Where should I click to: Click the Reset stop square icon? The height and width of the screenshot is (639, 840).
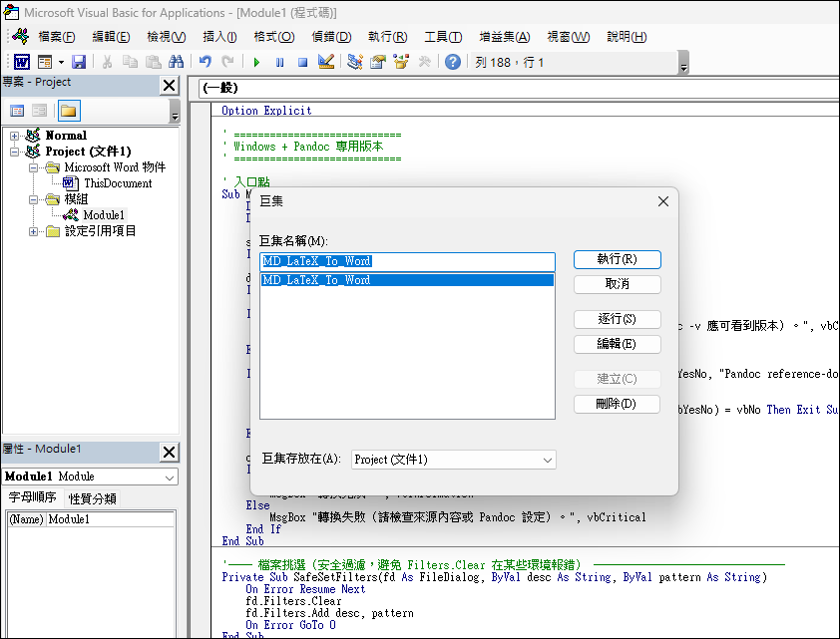pos(301,62)
